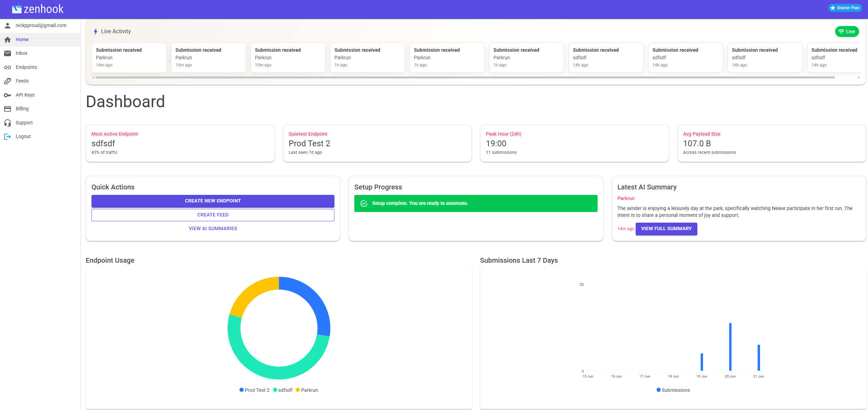This screenshot has width=868, height=410.
Task: Click the Billing card icon
Action: [x=8, y=109]
